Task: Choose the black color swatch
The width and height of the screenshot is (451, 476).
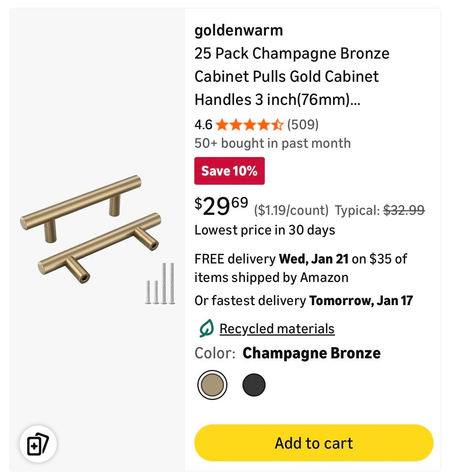Action: coord(254,385)
